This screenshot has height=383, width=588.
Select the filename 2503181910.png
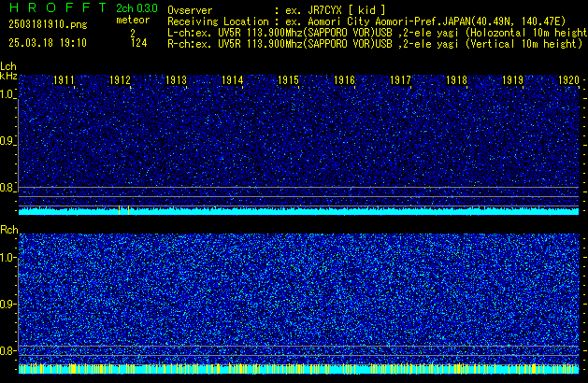48,24
